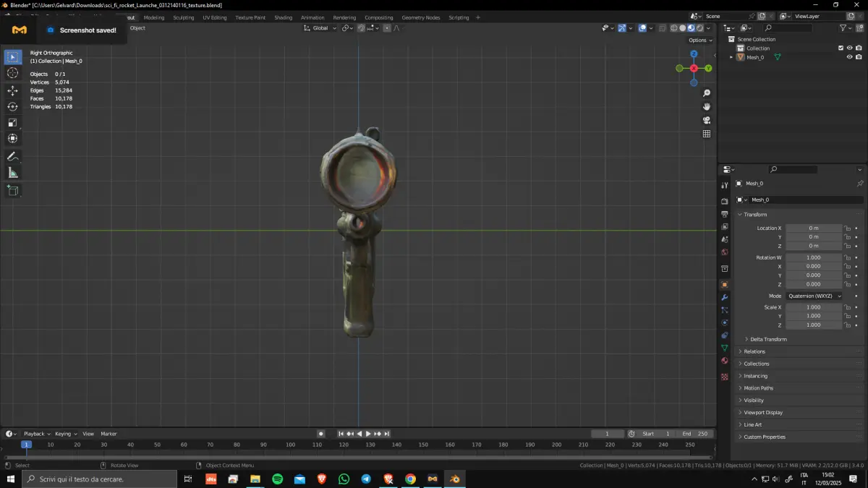Expand the Custom Properties panel
The image size is (868, 488).
point(740,437)
